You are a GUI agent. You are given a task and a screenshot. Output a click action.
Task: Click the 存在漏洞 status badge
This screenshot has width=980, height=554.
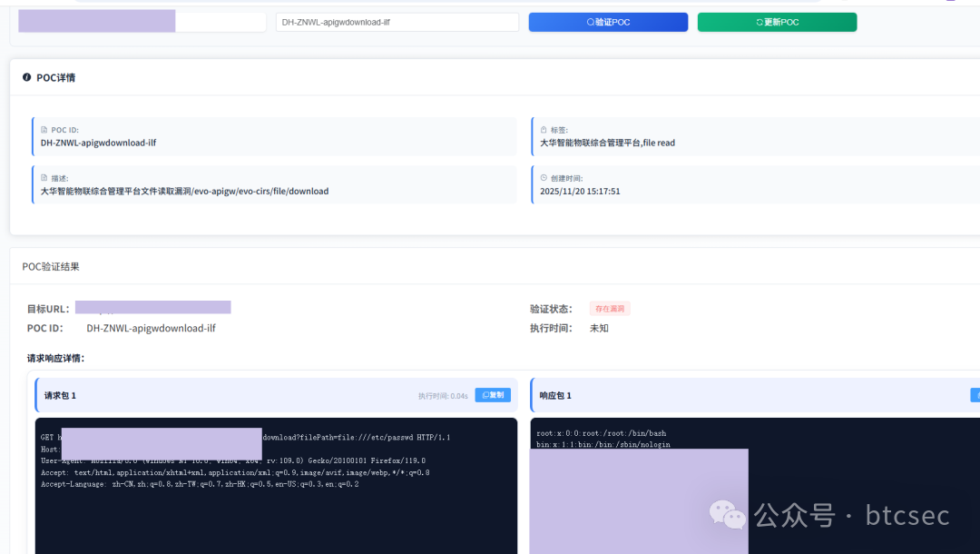point(610,309)
